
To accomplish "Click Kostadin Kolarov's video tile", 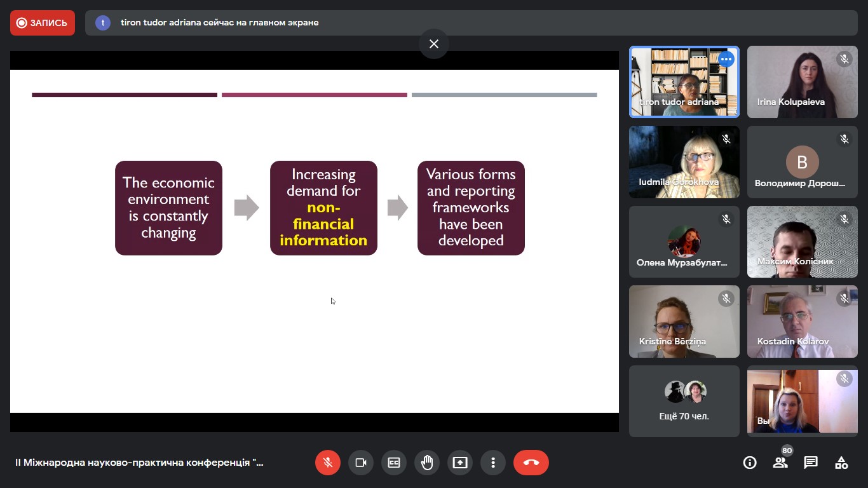I will point(802,322).
